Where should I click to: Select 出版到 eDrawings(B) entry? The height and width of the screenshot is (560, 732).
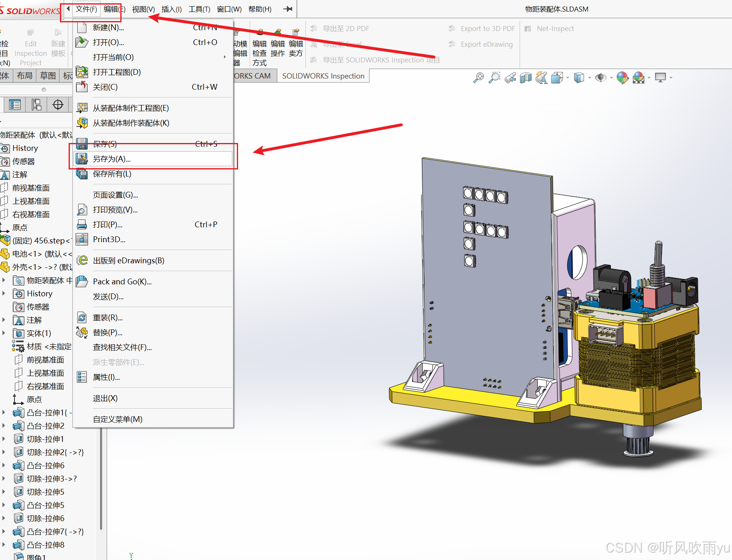(153, 260)
